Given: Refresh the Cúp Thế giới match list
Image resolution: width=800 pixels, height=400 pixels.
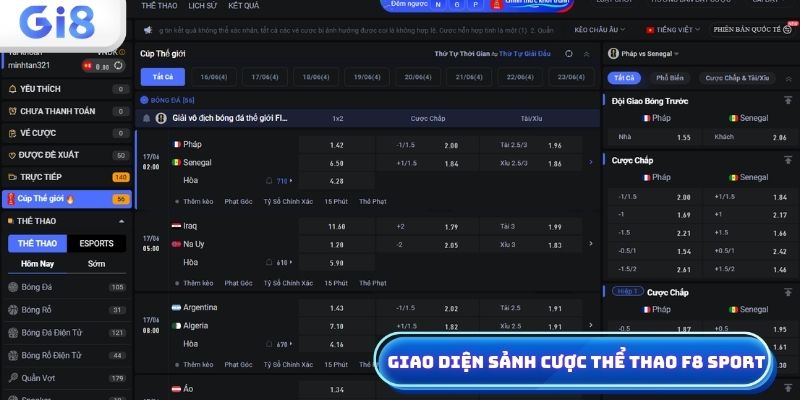Looking at the screenshot, I should point(569,54).
